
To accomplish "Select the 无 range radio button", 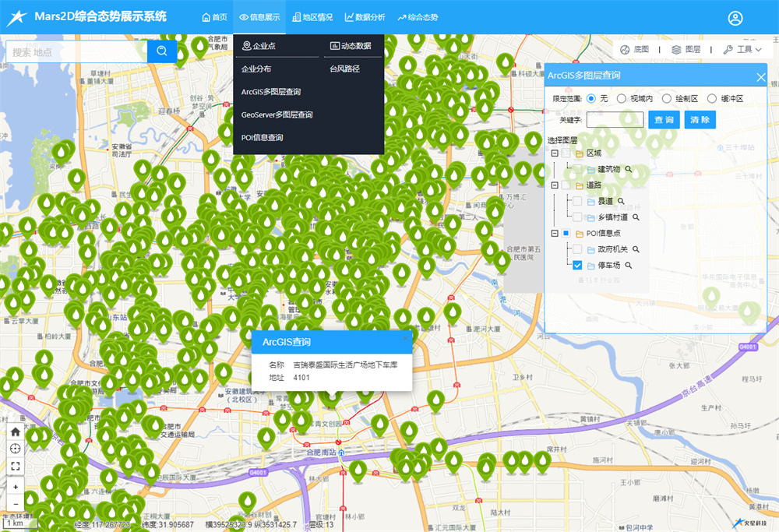I will click(591, 98).
